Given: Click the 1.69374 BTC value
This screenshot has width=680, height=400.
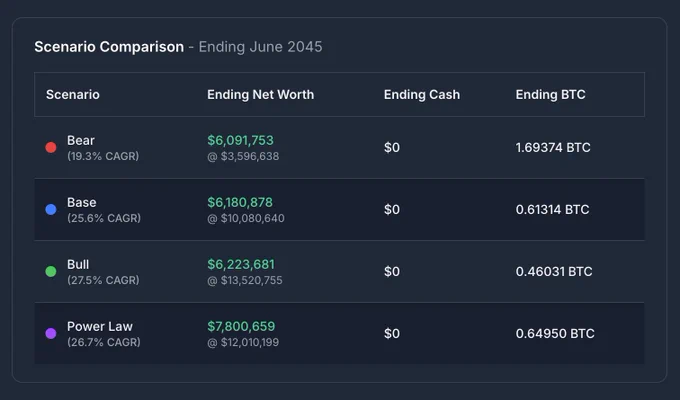Looking at the screenshot, I should (553, 148).
